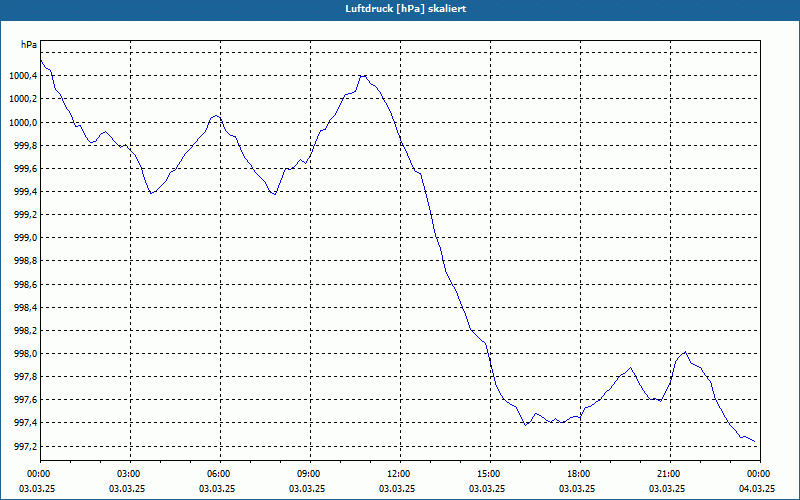Select the 997,2 axis value

click(26, 447)
